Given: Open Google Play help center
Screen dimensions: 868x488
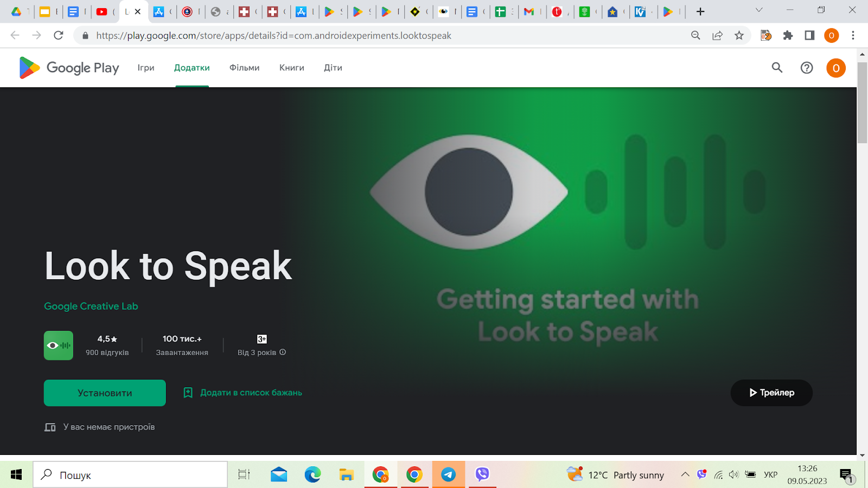Looking at the screenshot, I should pos(807,68).
